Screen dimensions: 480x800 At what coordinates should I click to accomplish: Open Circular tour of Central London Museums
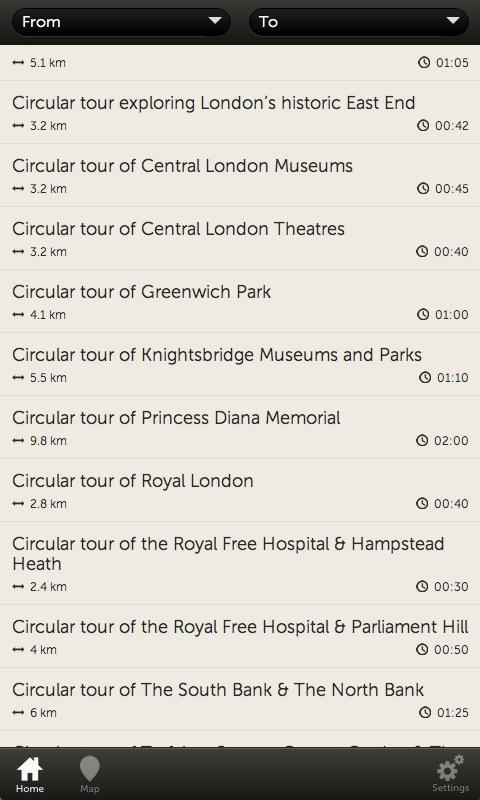tap(240, 176)
